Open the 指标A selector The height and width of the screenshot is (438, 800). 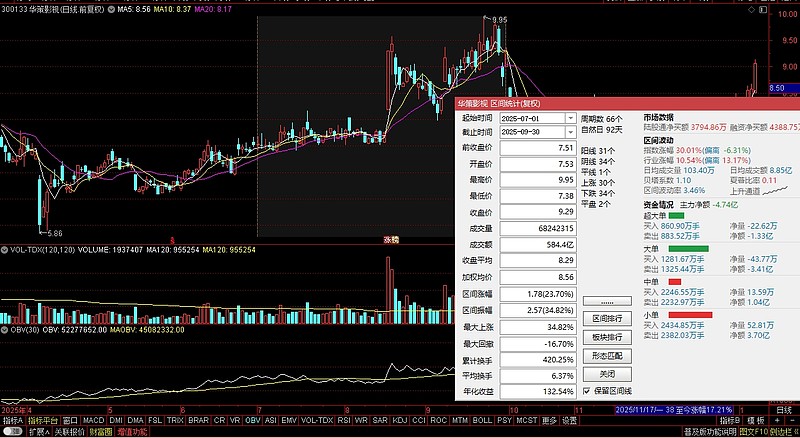[x=13, y=421]
